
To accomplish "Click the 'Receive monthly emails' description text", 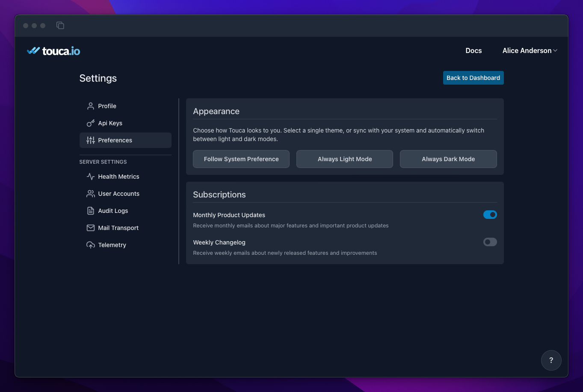I will point(291,226).
